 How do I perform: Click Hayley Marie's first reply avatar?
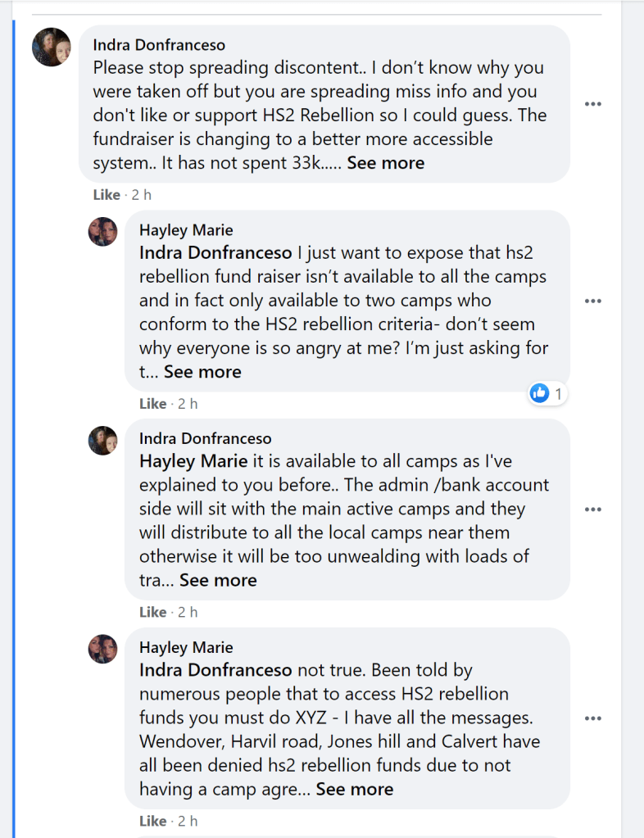(102, 232)
